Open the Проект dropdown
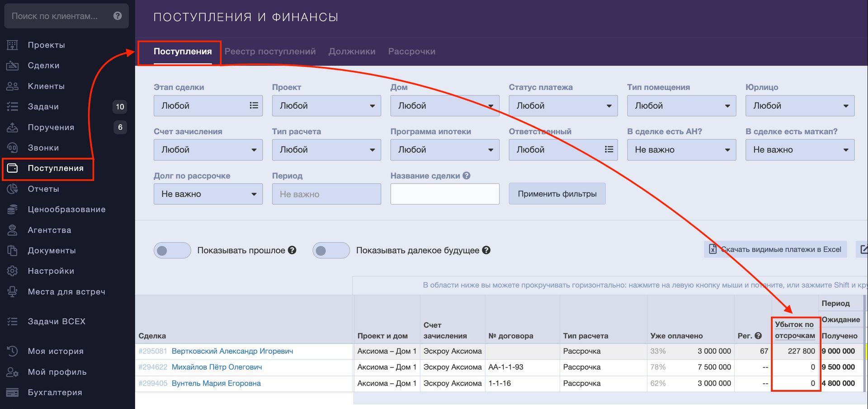868x409 pixels. tap(326, 106)
